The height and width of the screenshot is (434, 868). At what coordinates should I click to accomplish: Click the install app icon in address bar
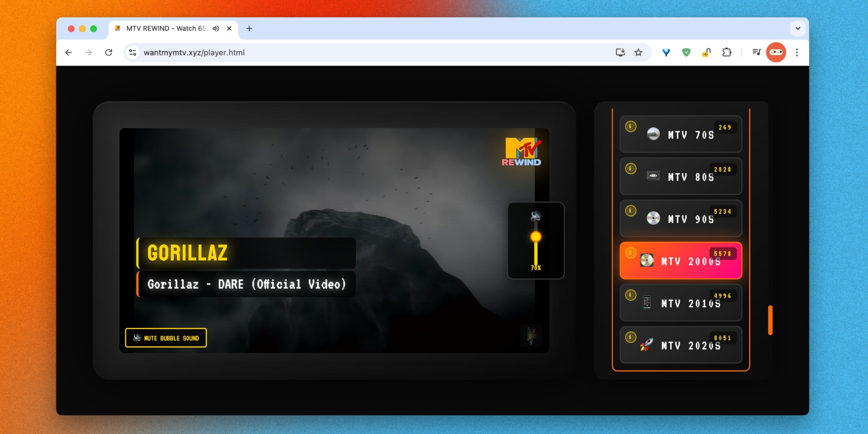620,52
